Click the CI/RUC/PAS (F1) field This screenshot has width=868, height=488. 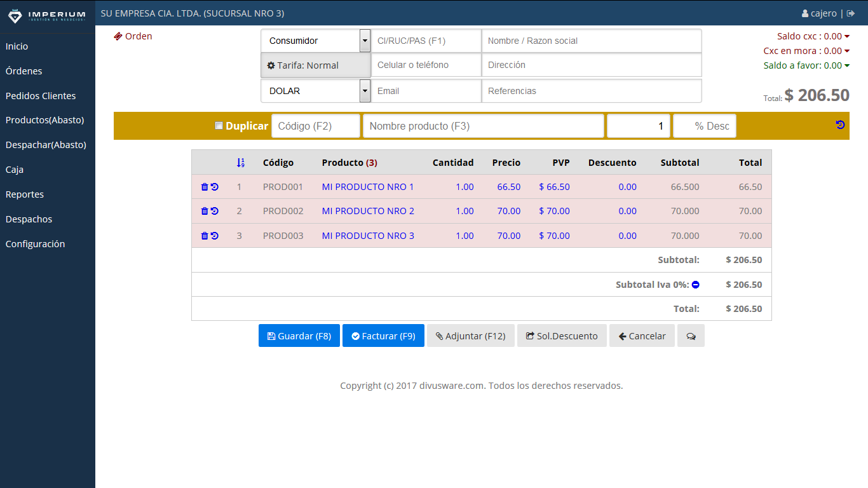[426, 41]
